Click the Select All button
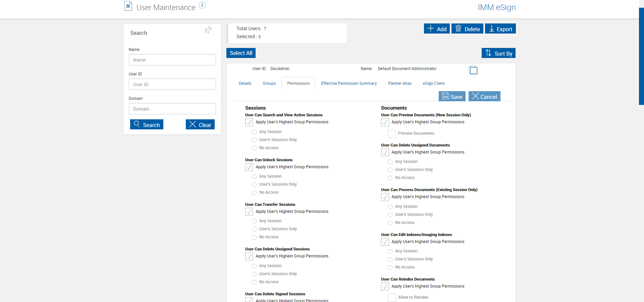The width and height of the screenshot is (644, 302). (x=241, y=53)
